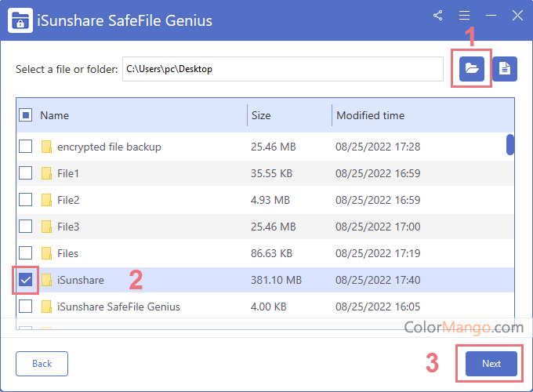This screenshot has width=533, height=392.
Task: Click the path field showing C:\Users\pc\Desktop
Action: pyautogui.click(x=283, y=69)
